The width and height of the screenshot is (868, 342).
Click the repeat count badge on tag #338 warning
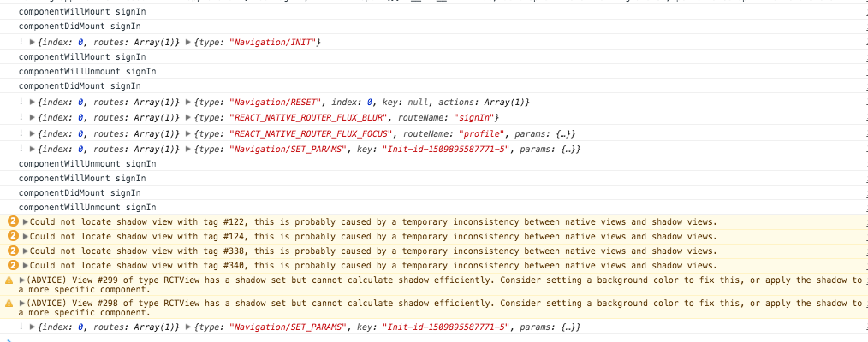14,251
